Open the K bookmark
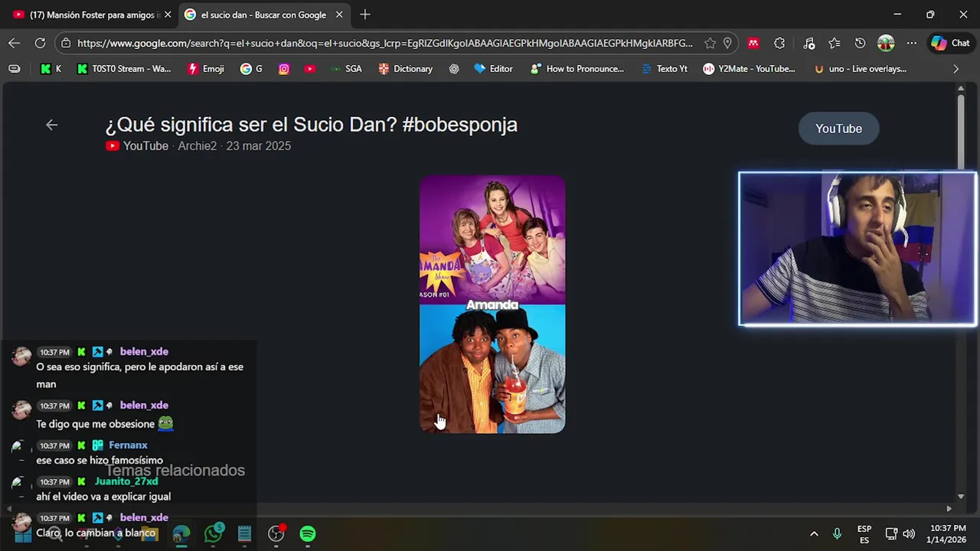The width and height of the screenshot is (980, 551). point(51,69)
